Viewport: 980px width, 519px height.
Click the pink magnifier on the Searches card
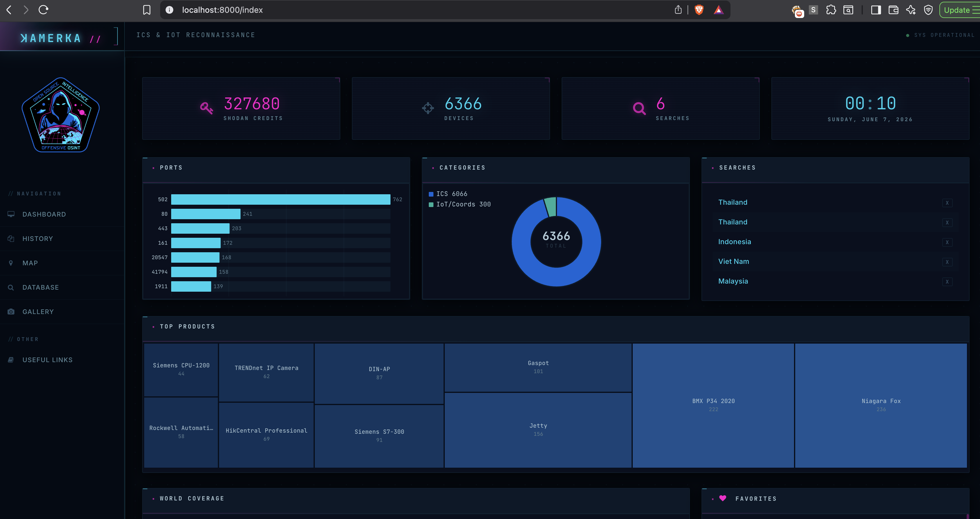click(639, 108)
